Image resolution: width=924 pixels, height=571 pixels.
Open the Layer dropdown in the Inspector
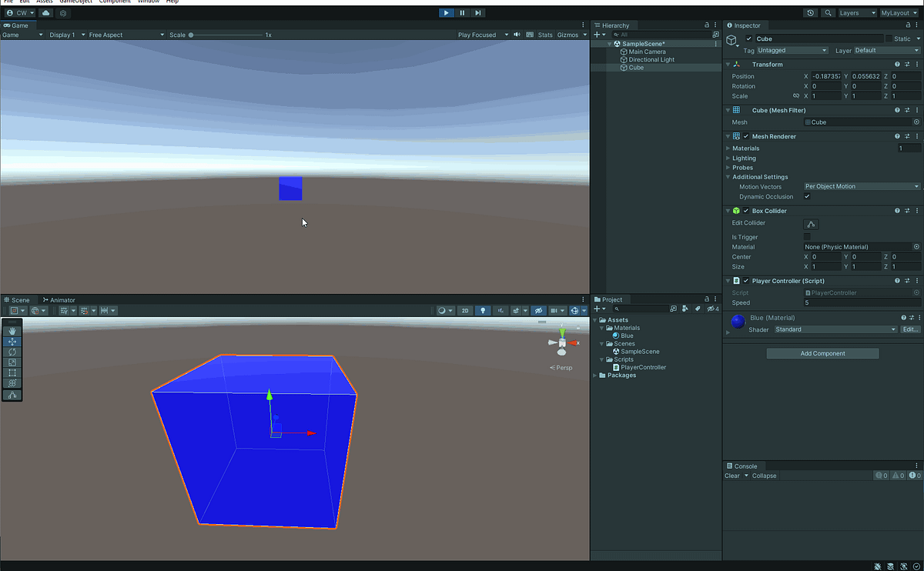coord(885,49)
